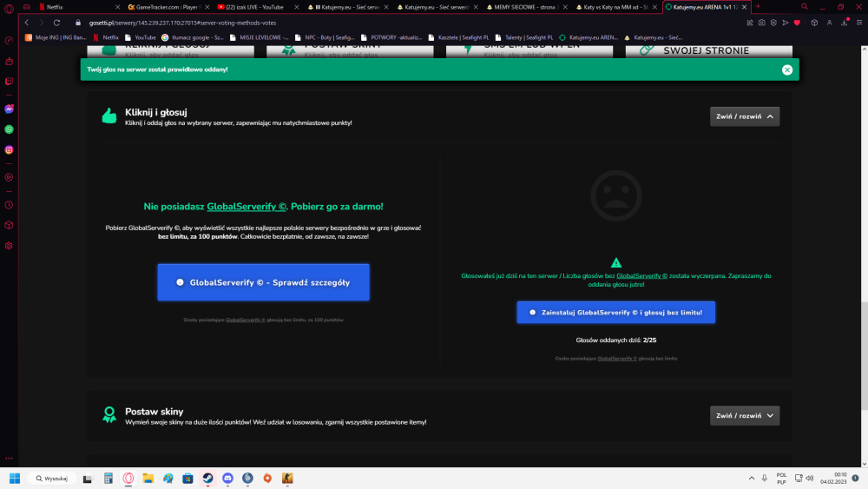Open Netflix bookmark in bookmarks bar
This screenshot has width=868, height=489.
106,37
